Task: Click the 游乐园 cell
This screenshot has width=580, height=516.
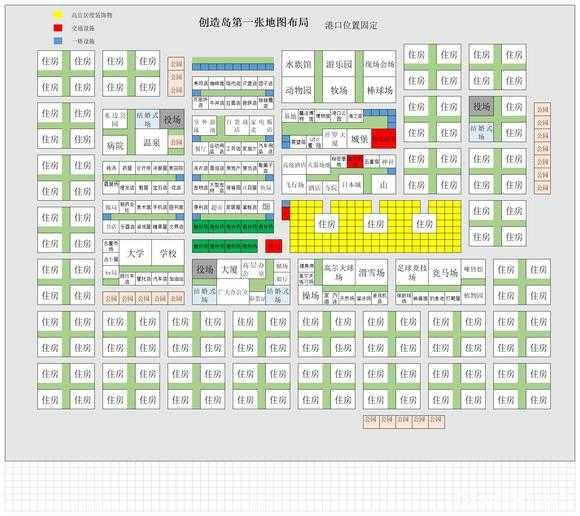Action: [x=339, y=64]
